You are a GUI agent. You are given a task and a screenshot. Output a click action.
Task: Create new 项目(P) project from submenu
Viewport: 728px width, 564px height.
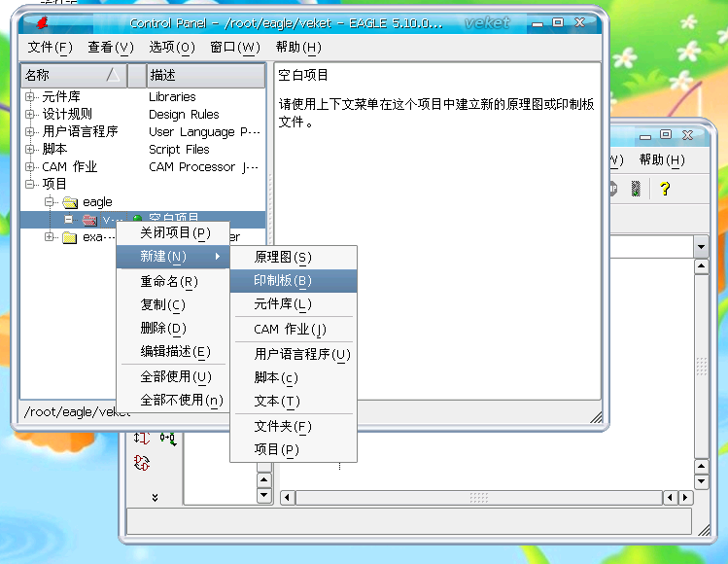(x=294, y=449)
